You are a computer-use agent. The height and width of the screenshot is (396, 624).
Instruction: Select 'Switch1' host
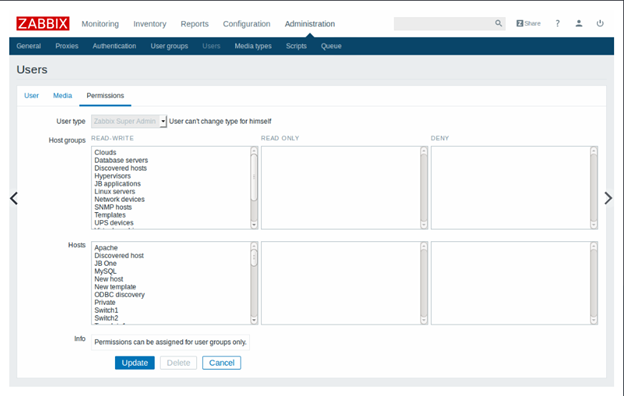point(106,310)
